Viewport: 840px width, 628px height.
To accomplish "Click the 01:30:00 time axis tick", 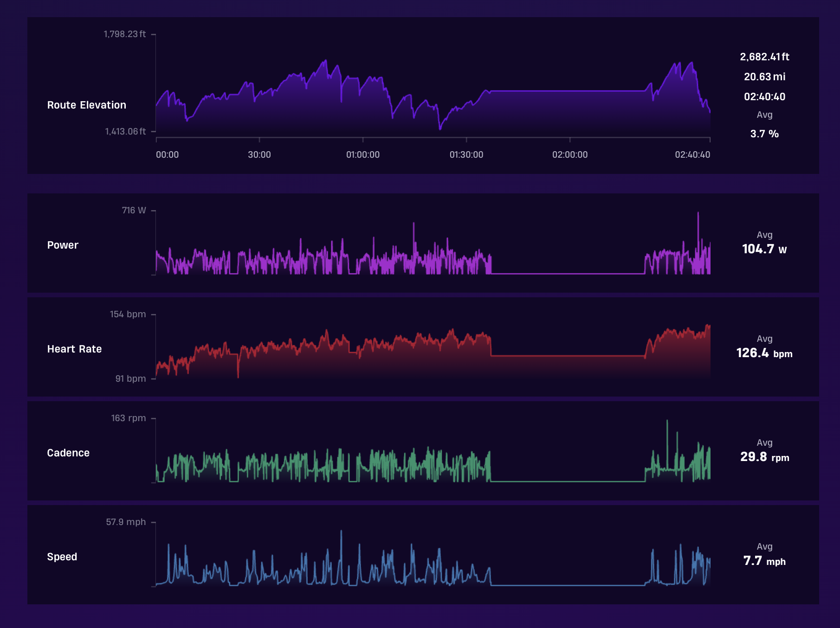I will coord(466,154).
